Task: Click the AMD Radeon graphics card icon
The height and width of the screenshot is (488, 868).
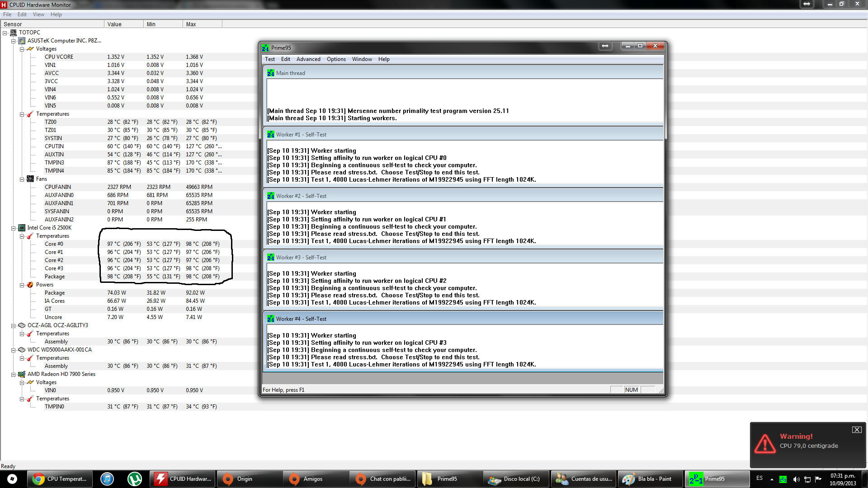Action: (22, 374)
